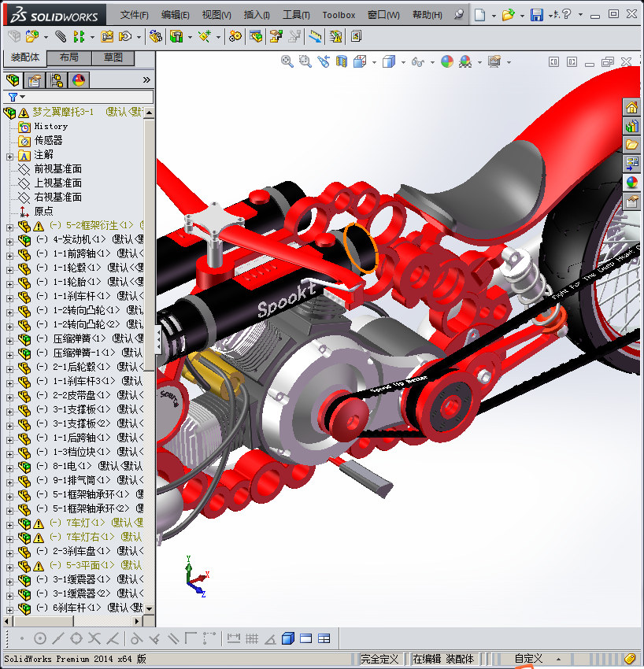Screen dimensions: 644x669
Task: Open File Explorer folder icon in task pane
Action: [x=631, y=145]
